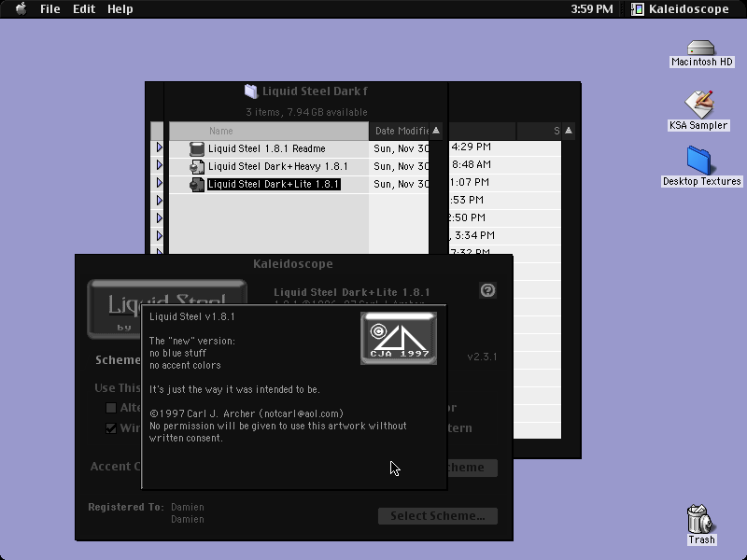This screenshot has height=560, width=747.
Task: Open the Macintosh HD drive icon
Action: [x=701, y=48]
